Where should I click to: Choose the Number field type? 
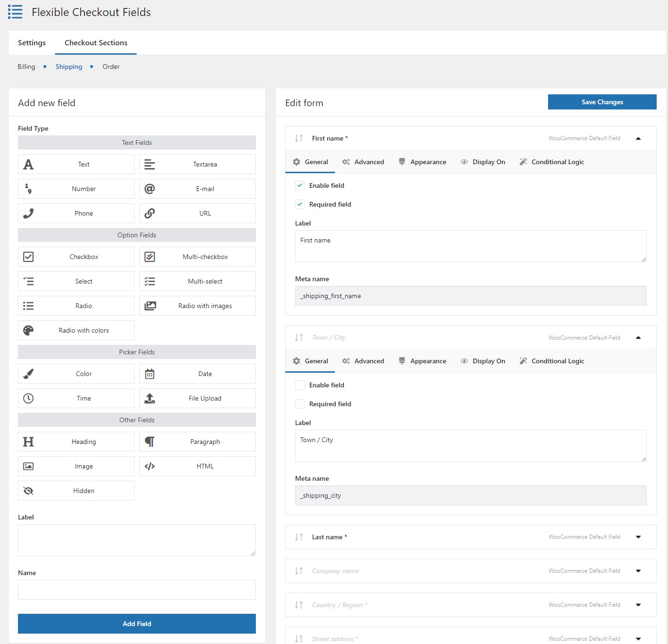(x=76, y=189)
